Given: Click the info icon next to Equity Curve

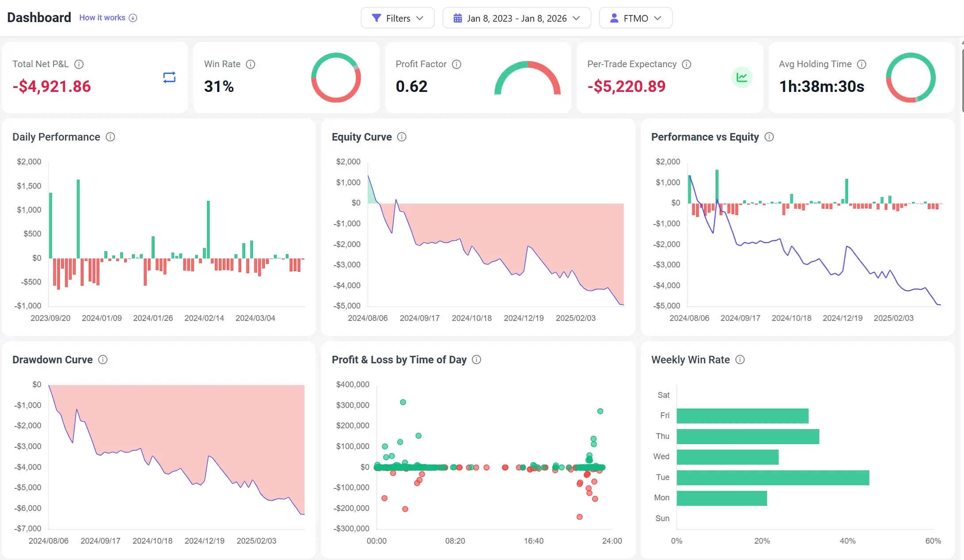Looking at the screenshot, I should [x=402, y=137].
